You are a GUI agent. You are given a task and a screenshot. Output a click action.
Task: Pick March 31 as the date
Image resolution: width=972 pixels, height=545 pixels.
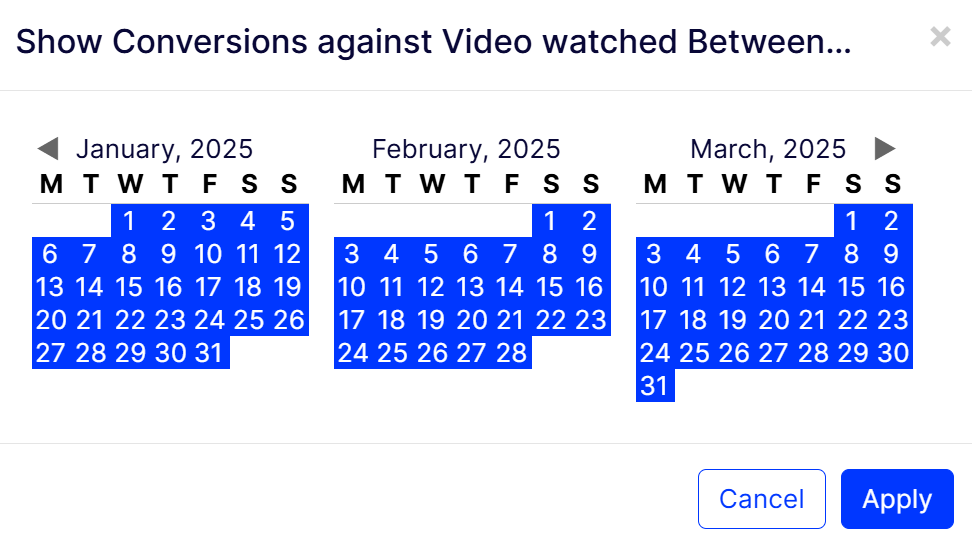pyautogui.click(x=654, y=386)
